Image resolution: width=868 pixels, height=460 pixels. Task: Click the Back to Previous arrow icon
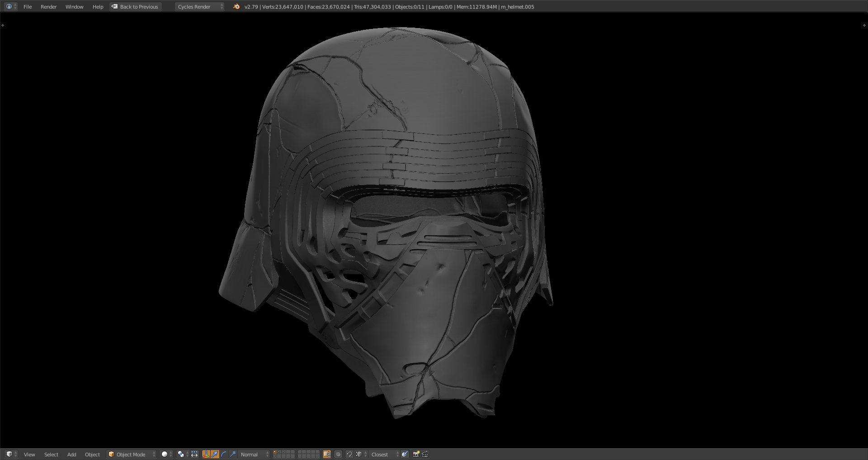[114, 7]
